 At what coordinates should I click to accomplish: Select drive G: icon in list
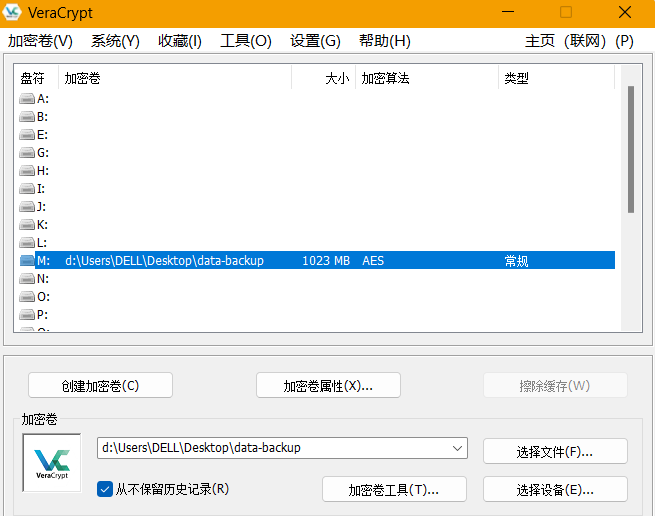pos(27,153)
